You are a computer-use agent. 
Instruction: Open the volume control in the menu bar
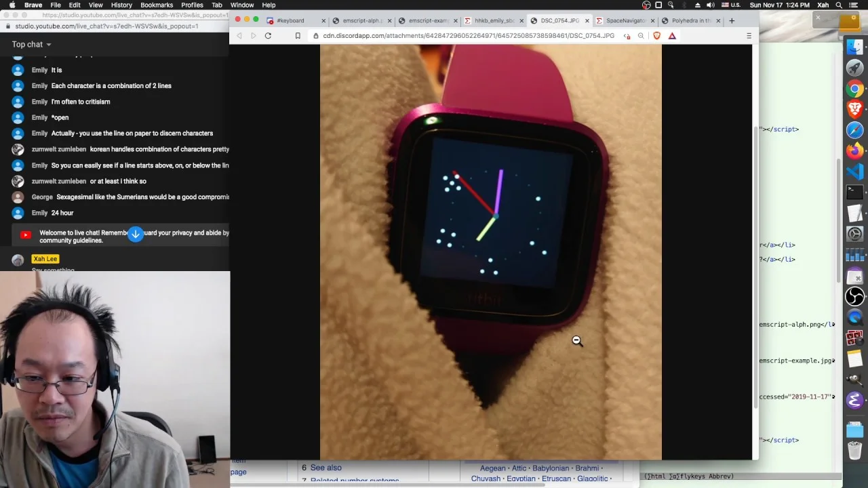click(710, 5)
